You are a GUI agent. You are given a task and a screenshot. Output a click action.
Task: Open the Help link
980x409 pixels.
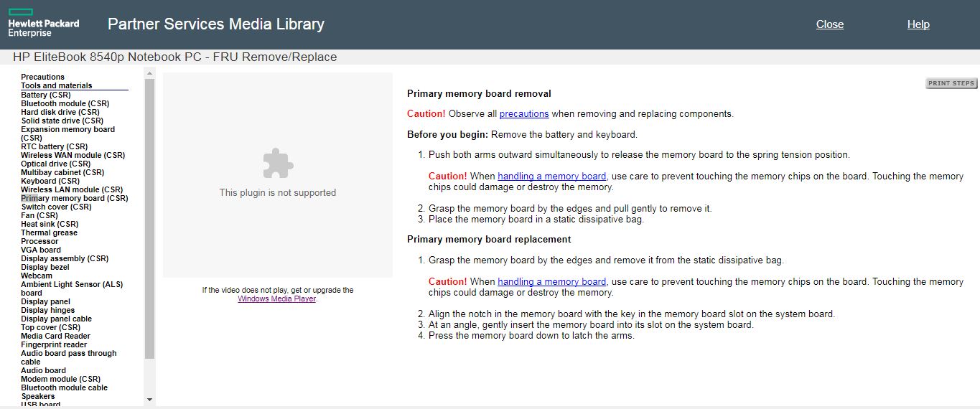[918, 24]
